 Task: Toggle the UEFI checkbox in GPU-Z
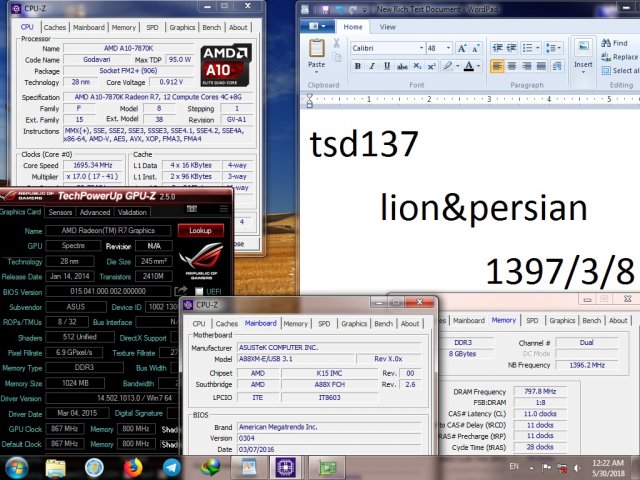199,291
